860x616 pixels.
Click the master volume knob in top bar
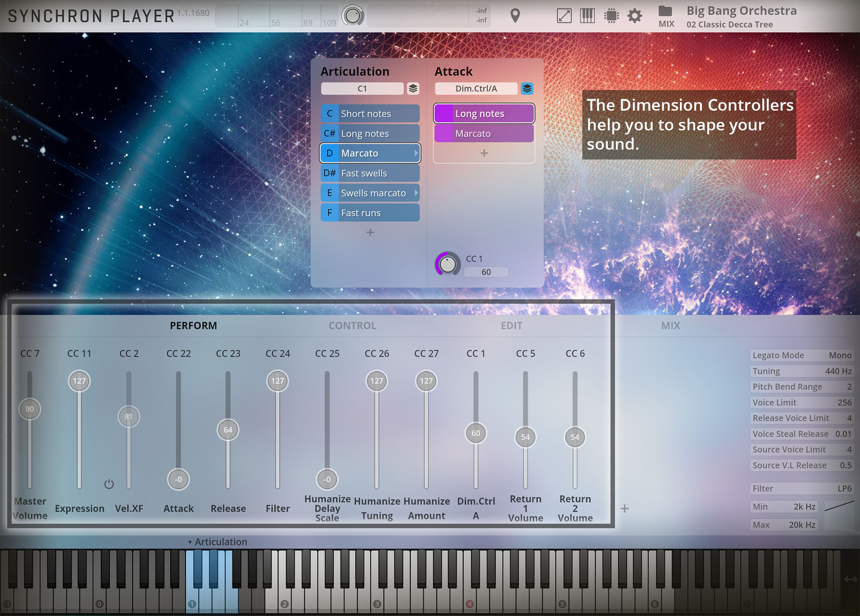coord(353,16)
